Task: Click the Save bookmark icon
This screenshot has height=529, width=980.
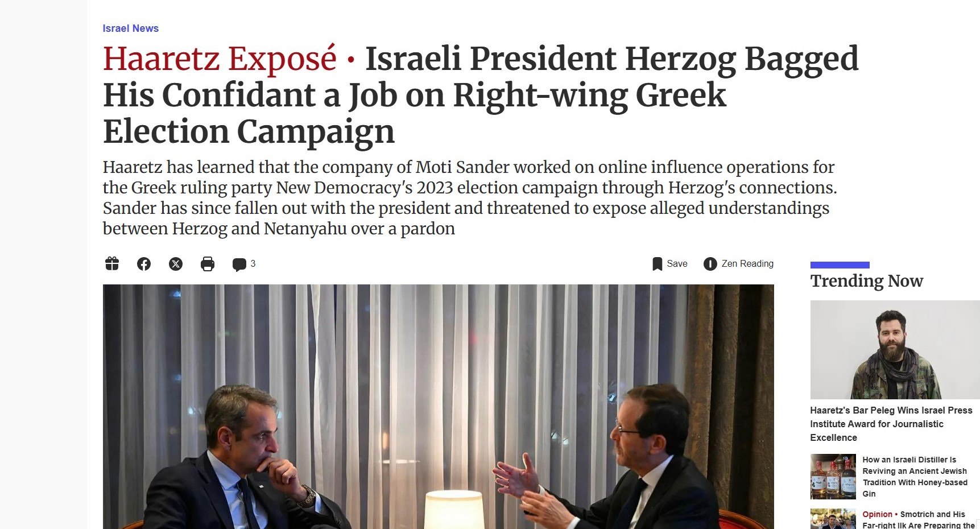Action: (657, 264)
